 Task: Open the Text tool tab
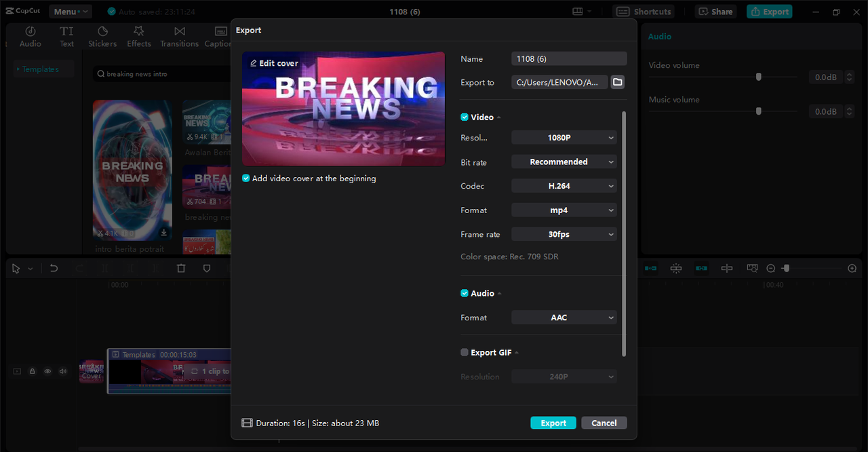66,37
